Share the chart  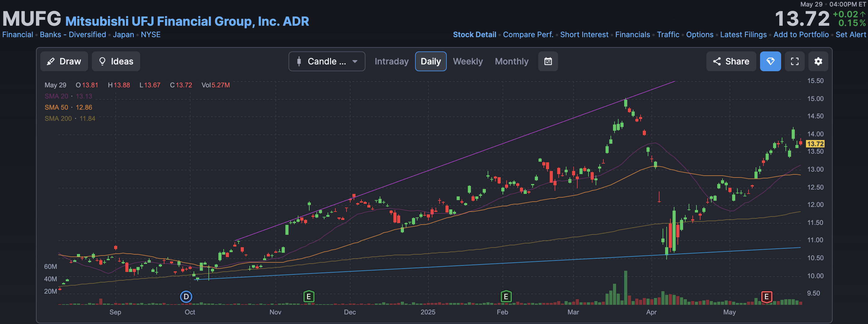(x=731, y=61)
